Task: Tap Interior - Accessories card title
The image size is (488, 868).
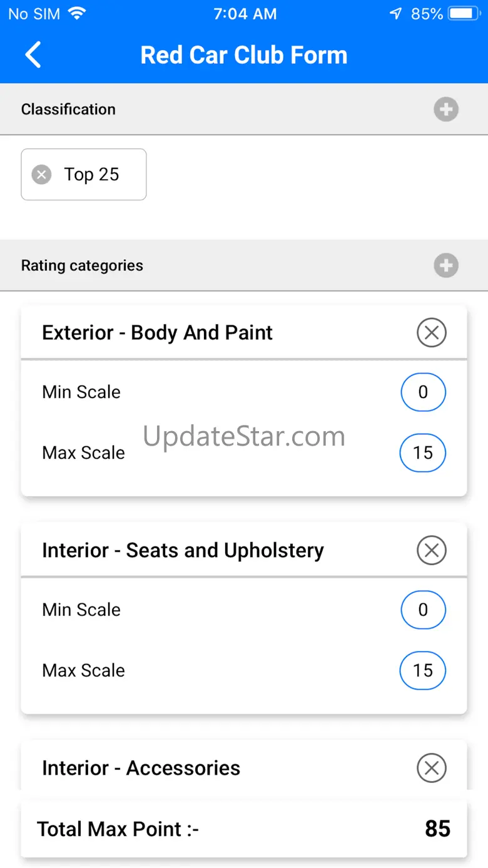Action: pos(141,768)
